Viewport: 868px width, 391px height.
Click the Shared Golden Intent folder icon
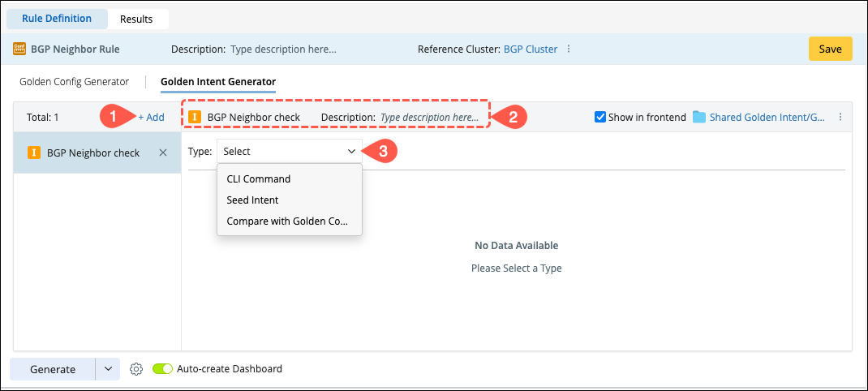(699, 117)
